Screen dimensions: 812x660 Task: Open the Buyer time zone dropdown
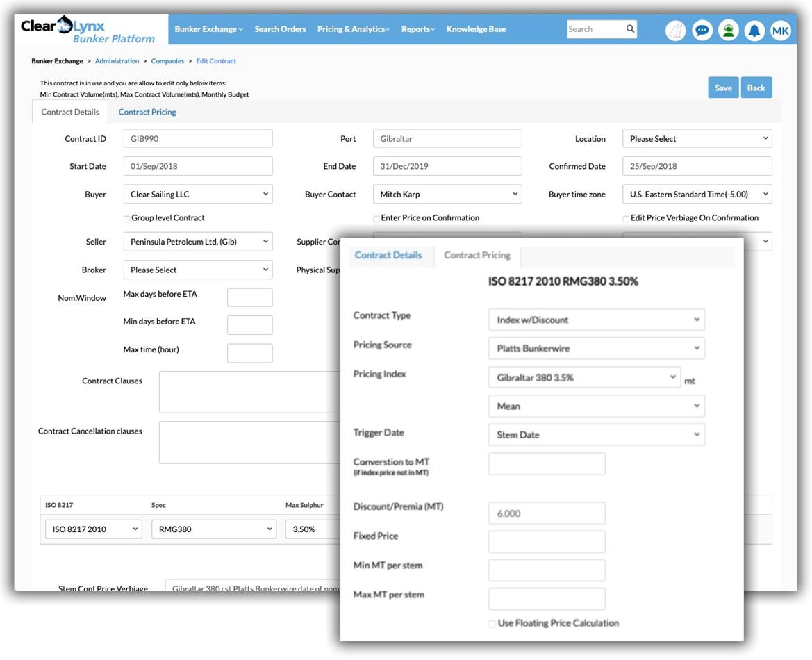pyautogui.click(x=697, y=195)
